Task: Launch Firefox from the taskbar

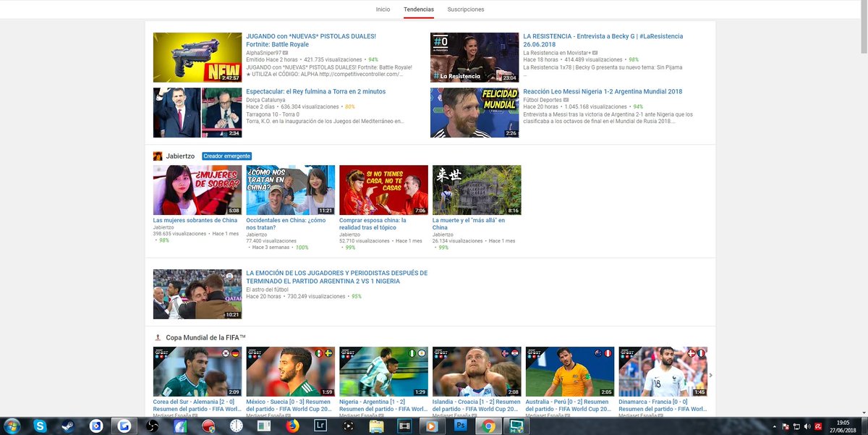Action: [x=293, y=426]
